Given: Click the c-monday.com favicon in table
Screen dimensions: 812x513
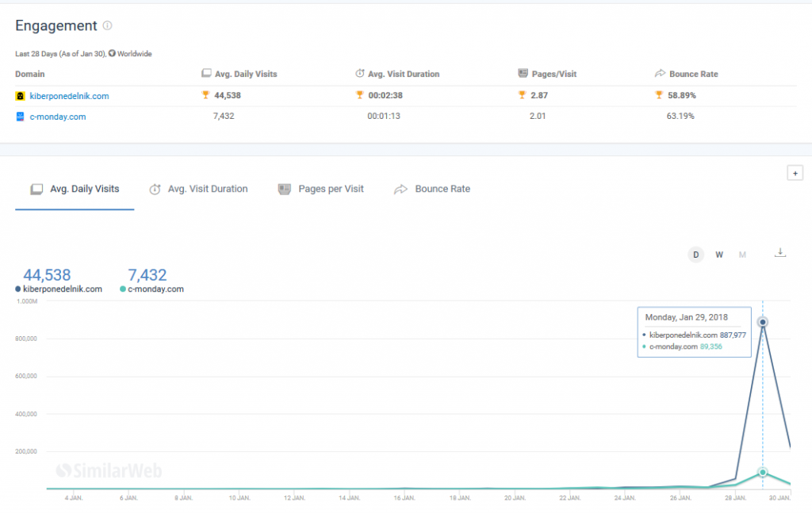Looking at the screenshot, I should point(21,117).
